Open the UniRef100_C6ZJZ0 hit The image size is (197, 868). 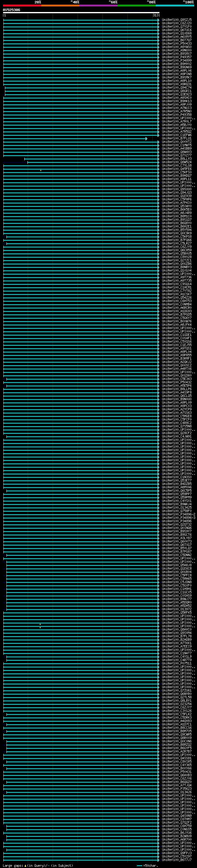pyautogui.click(x=177, y=23)
